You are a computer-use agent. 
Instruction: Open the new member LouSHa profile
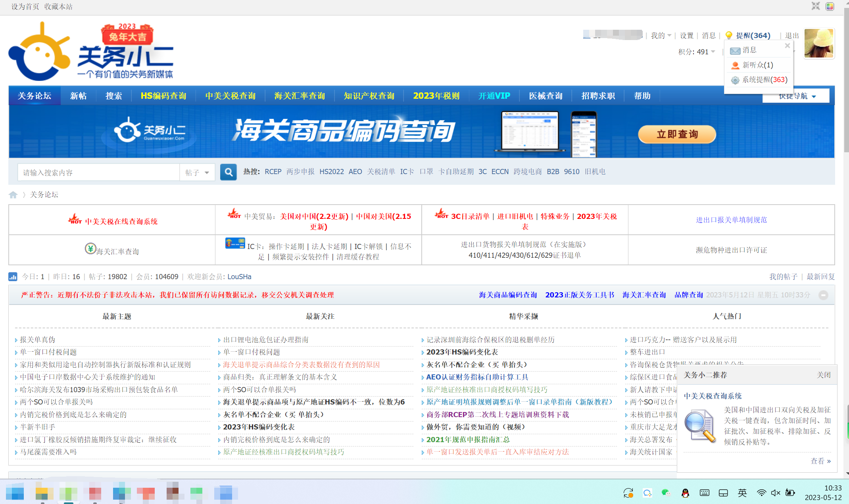[239, 277]
